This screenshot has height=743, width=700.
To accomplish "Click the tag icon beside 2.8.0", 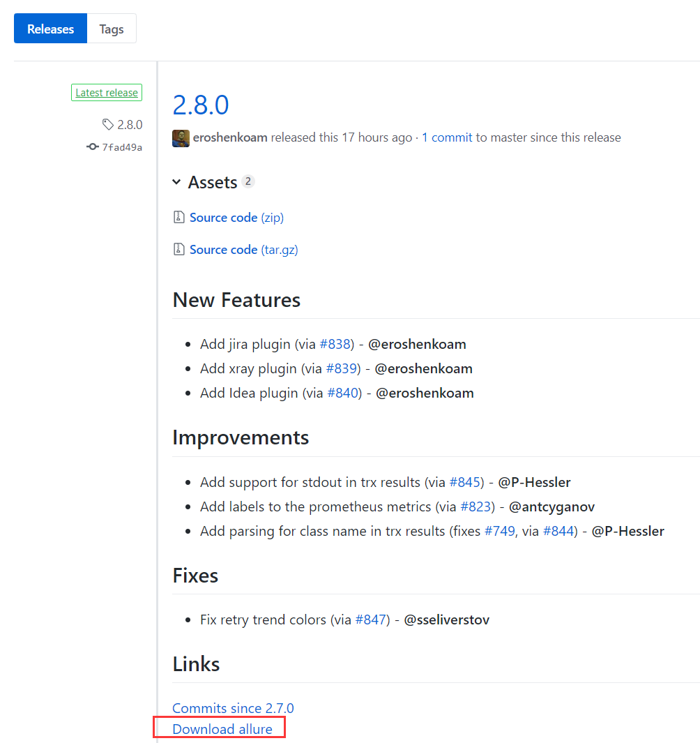I will [107, 125].
